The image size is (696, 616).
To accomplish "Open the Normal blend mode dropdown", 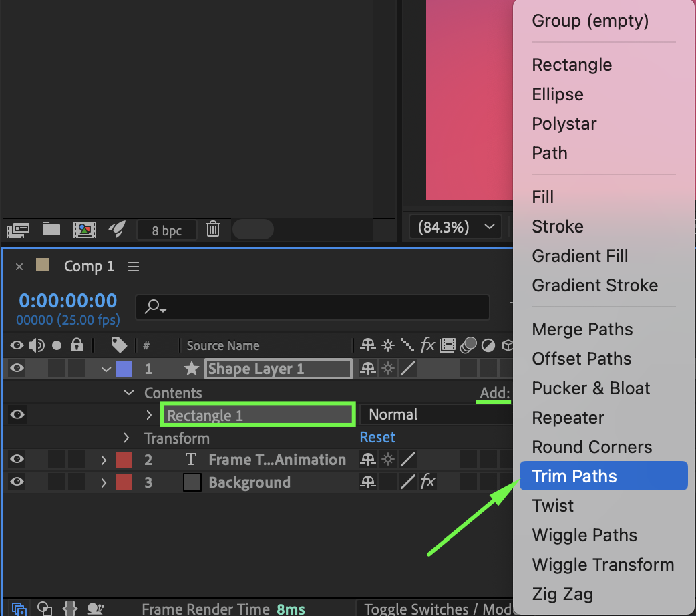I will pyautogui.click(x=434, y=414).
